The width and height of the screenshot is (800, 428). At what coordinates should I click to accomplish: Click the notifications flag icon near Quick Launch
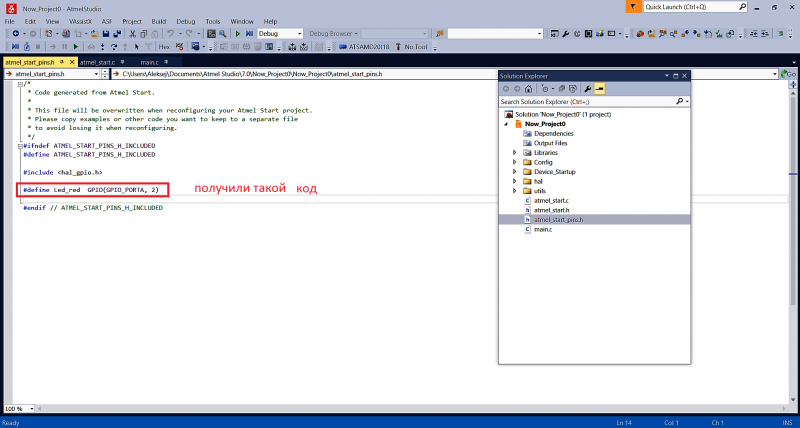pos(633,7)
